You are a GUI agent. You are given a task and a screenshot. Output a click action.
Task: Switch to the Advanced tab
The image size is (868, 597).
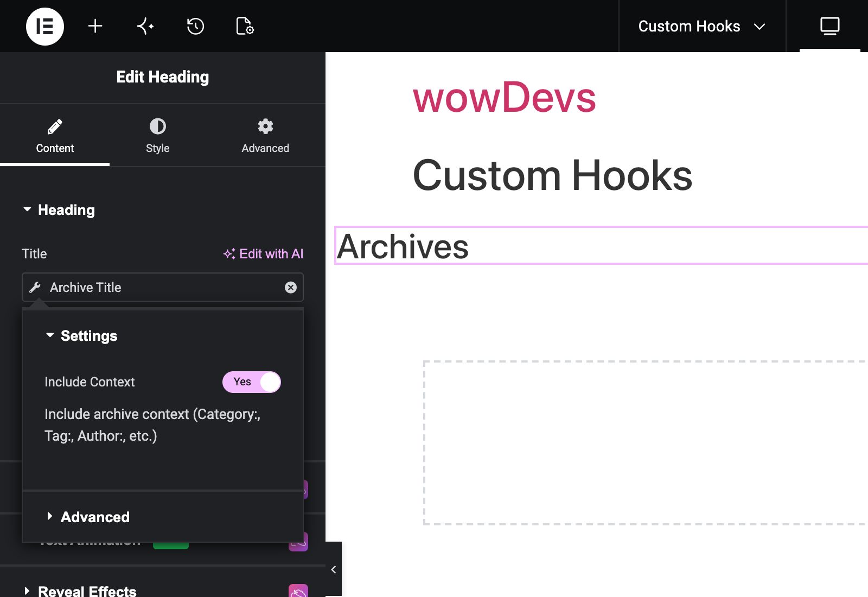pyautogui.click(x=265, y=136)
